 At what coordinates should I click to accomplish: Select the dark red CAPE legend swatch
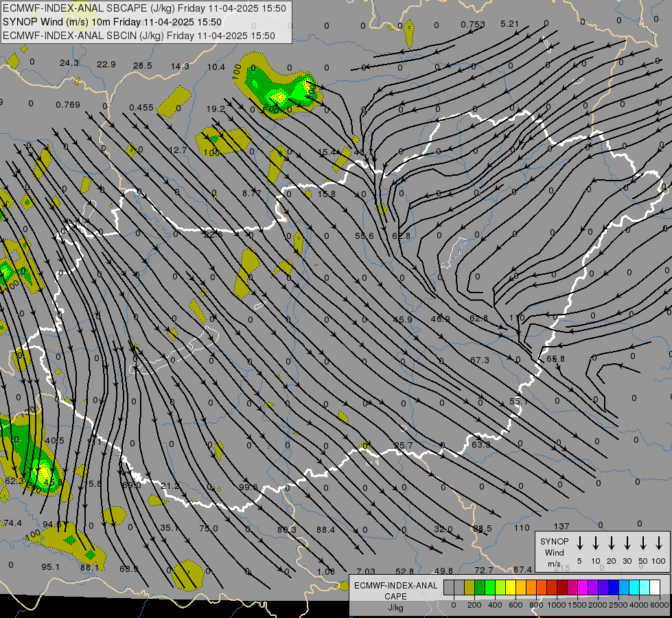[562, 587]
